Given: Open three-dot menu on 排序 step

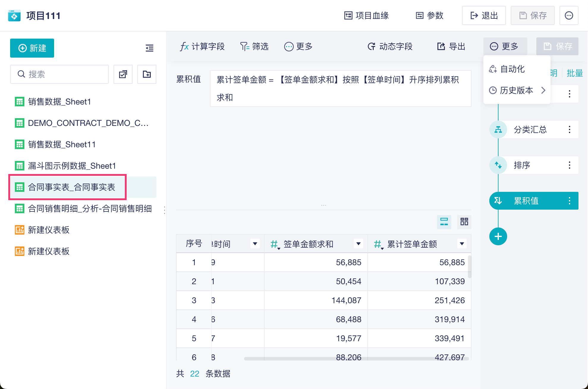Looking at the screenshot, I should tap(569, 165).
